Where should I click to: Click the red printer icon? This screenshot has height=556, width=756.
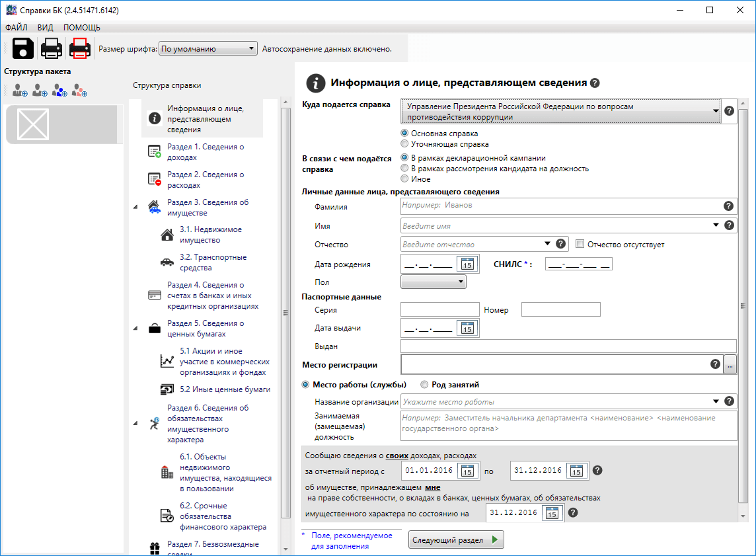tap(80, 49)
